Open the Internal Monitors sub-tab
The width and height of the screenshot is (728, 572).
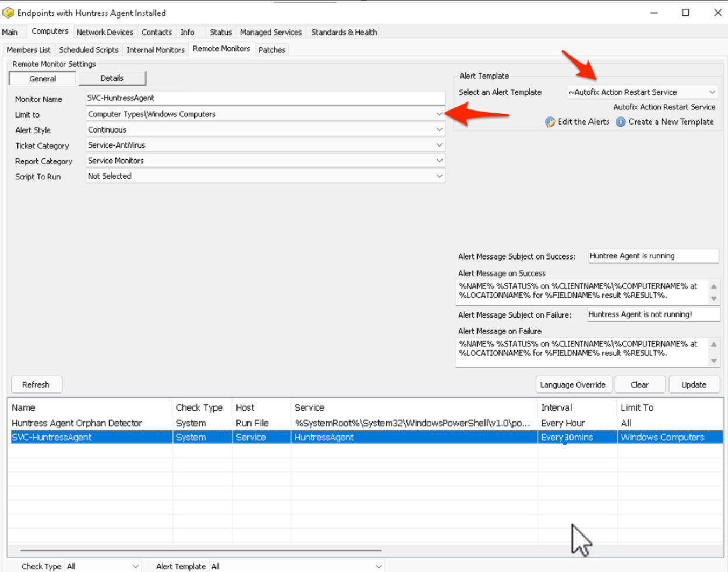click(155, 50)
